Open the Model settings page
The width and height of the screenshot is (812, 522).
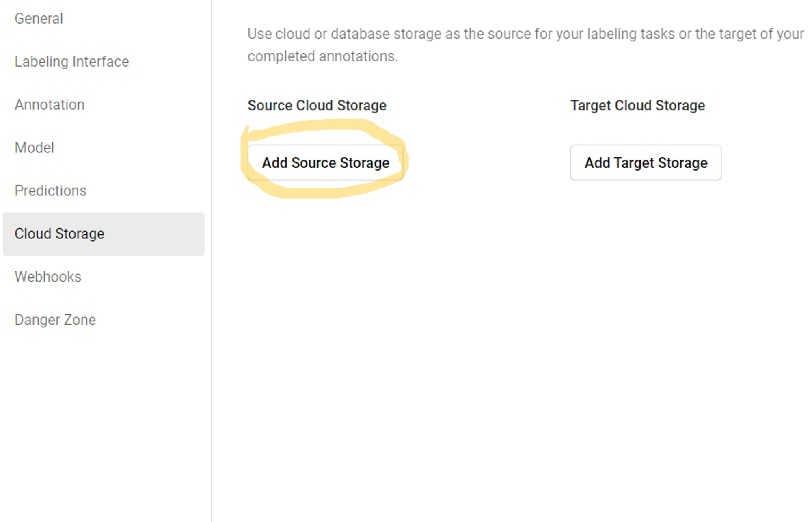tap(35, 148)
